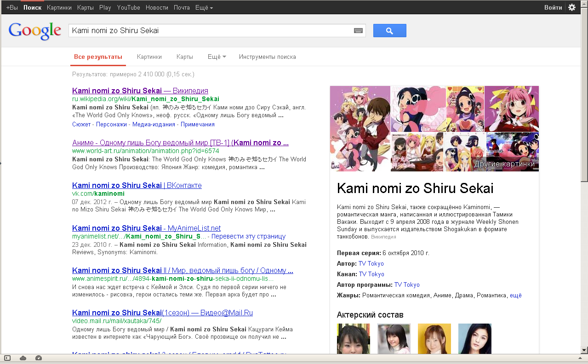Expand the Ещё dropdown under search box
The width and height of the screenshot is (588, 364).
[217, 57]
